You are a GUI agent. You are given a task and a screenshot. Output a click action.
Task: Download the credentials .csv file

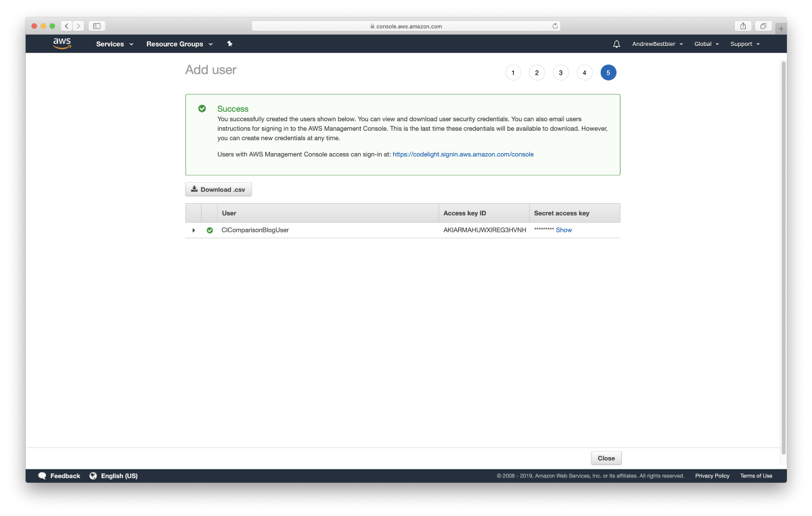pyautogui.click(x=219, y=190)
